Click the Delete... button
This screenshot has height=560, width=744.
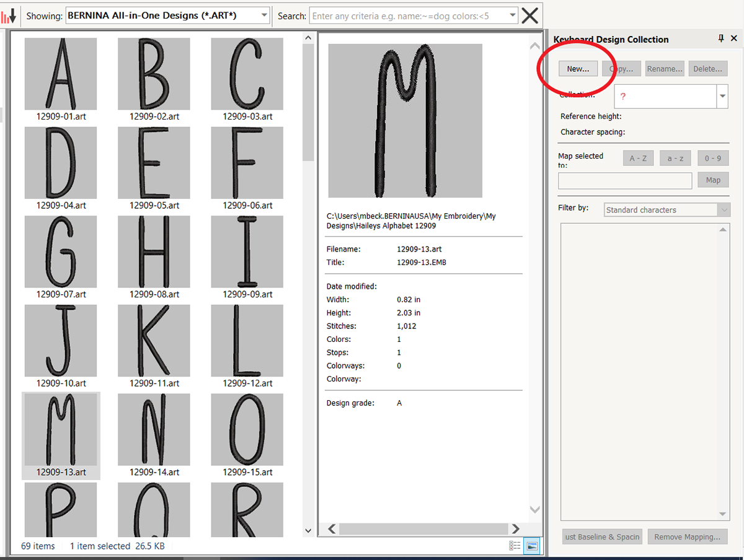(x=707, y=69)
